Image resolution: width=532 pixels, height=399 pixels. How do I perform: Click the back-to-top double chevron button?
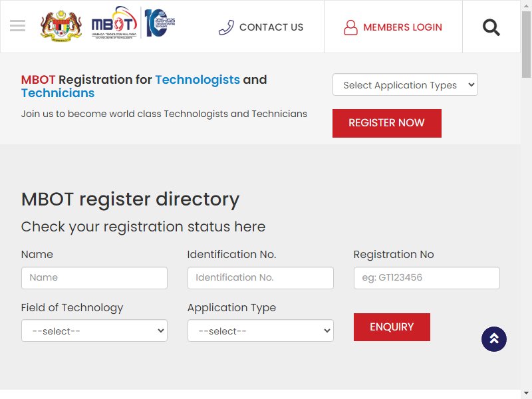pos(494,339)
